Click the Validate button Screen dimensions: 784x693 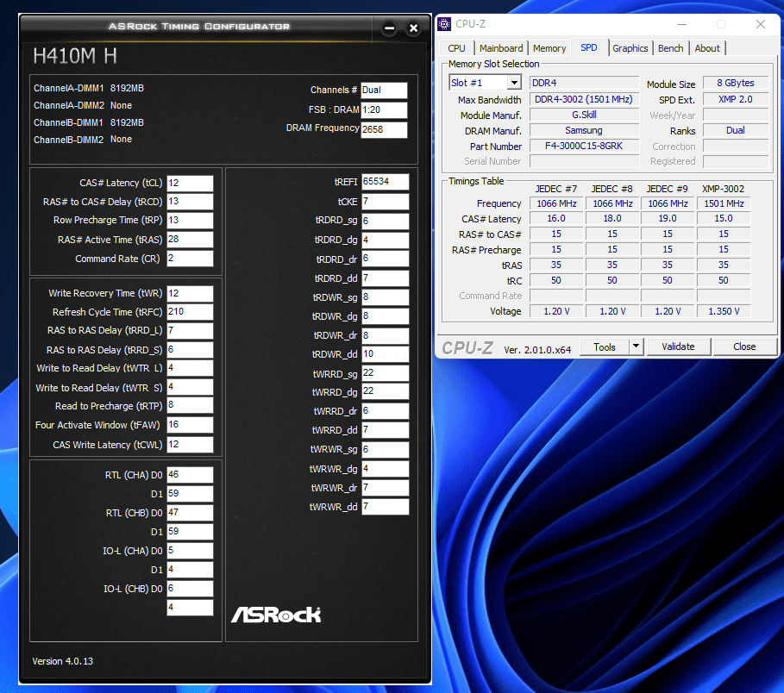pos(678,346)
